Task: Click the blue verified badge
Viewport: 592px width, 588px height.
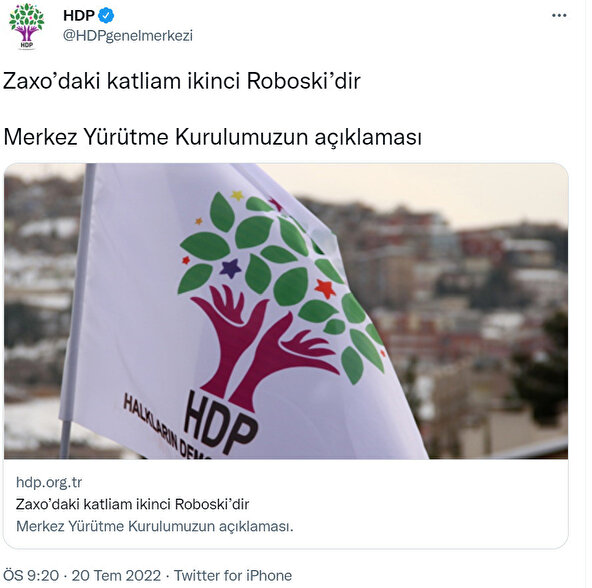Action: click(106, 15)
